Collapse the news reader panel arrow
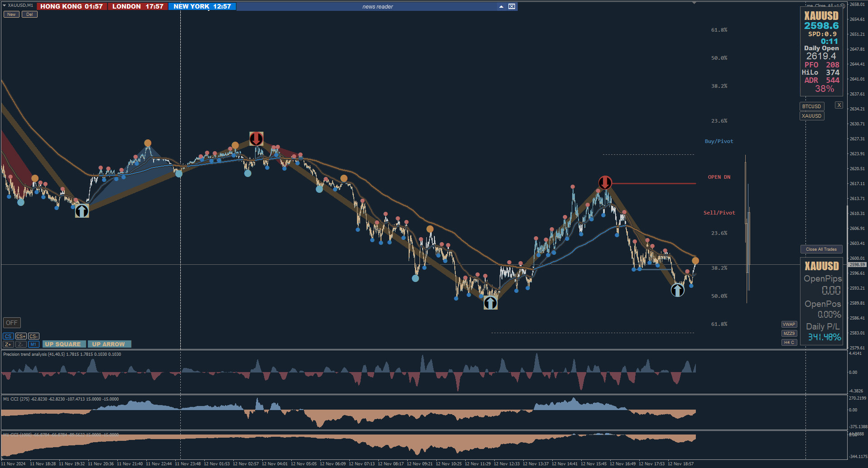The image size is (868, 468). [501, 6]
